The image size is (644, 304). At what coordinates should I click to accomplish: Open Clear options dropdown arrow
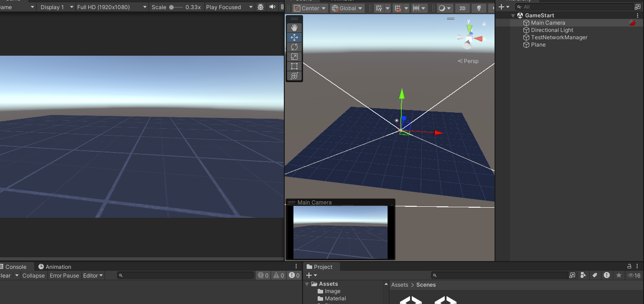click(17, 276)
